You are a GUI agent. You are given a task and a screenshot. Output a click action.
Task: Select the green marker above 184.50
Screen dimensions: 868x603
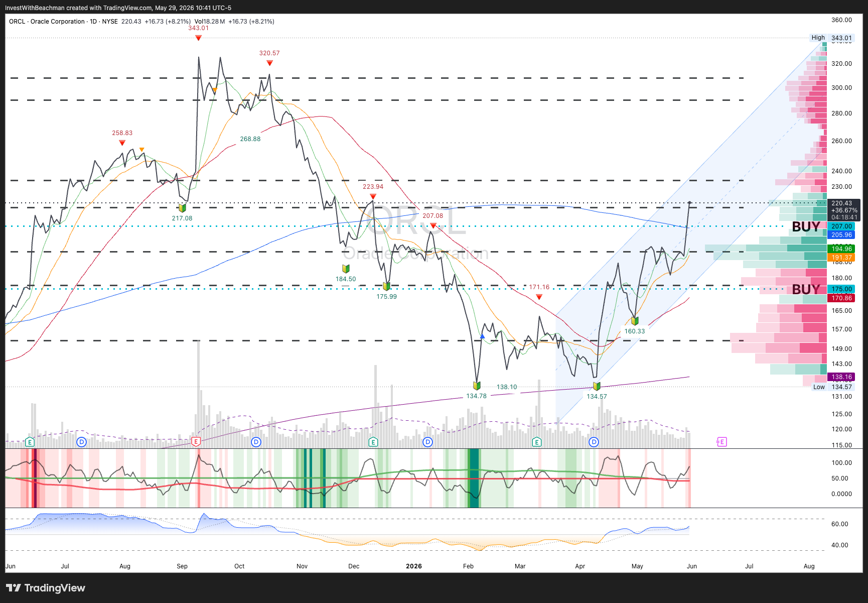(346, 269)
